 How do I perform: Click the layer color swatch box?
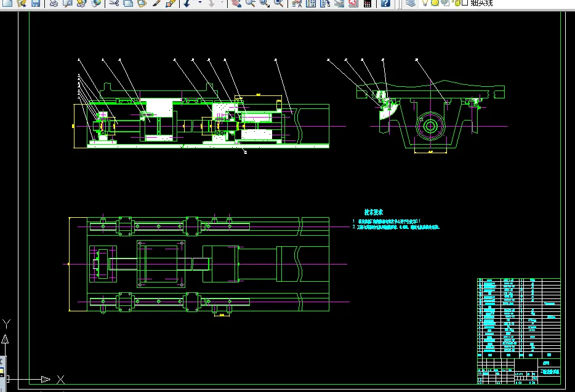coord(465,3)
